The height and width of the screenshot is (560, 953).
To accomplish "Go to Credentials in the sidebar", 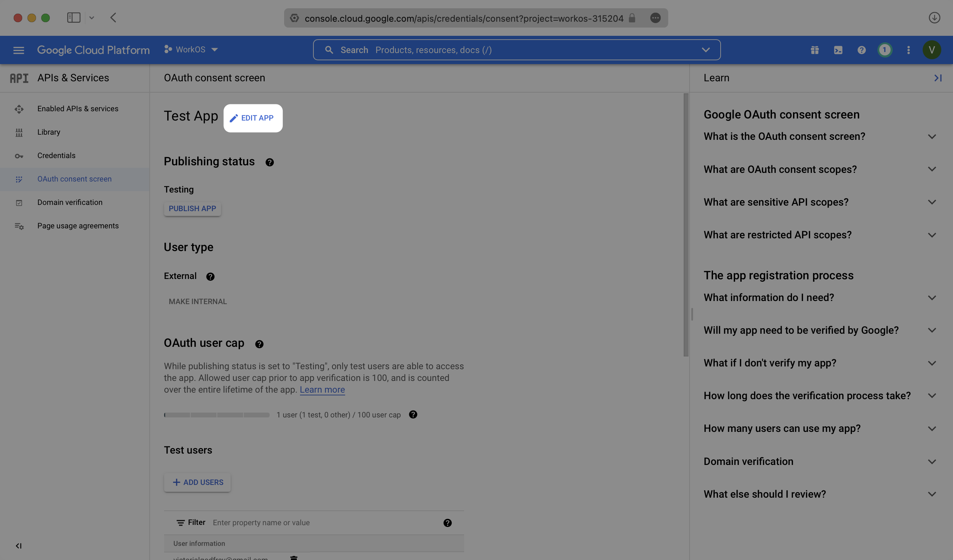I will tap(56, 156).
